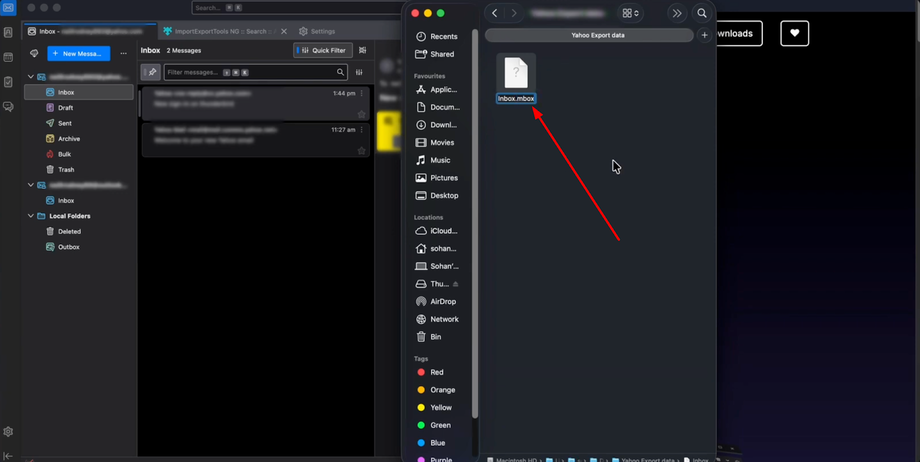
Task: Click the Inbox.mbox filename edit field
Action: pyautogui.click(x=516, y=99)
